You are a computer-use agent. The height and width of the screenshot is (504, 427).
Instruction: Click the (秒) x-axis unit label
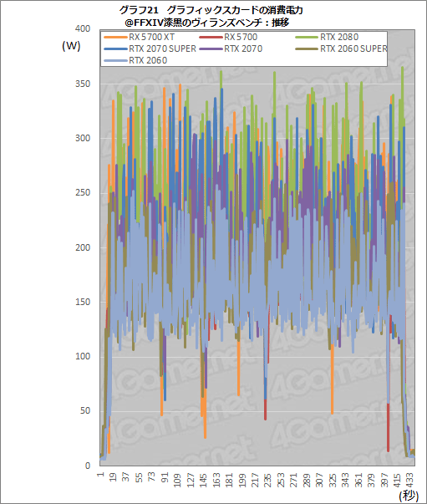[408, 496]
